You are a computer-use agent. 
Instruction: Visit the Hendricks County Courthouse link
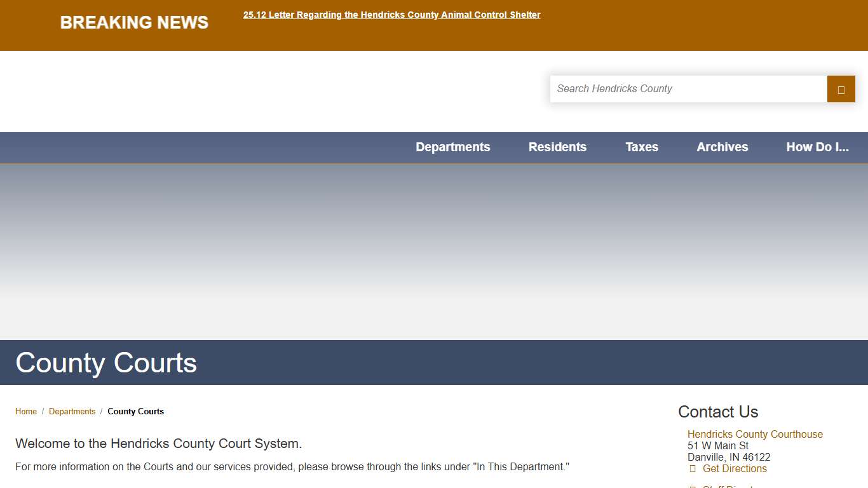pos(755,434)
